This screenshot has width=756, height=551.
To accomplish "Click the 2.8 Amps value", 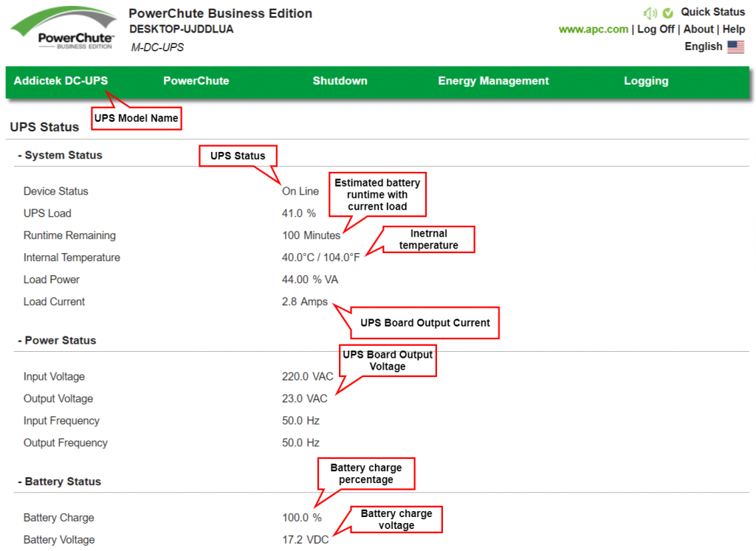I will pyautogui.click(x=305, y=302).
